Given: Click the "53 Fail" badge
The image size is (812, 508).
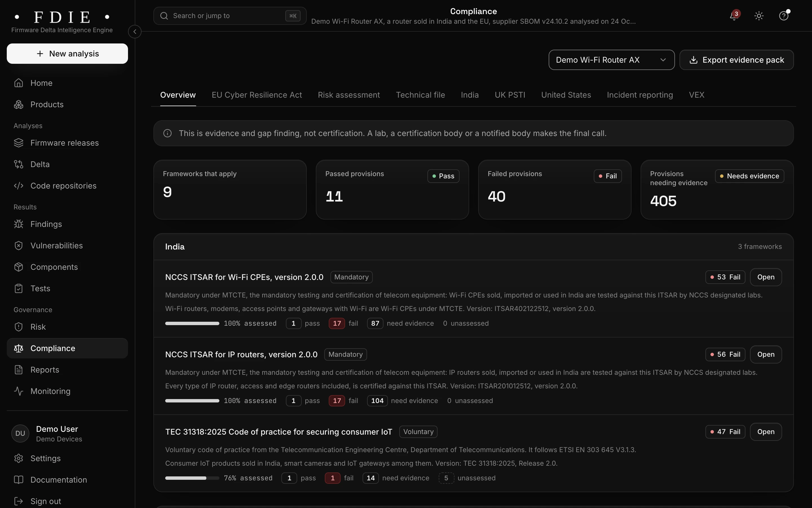Looking at the screenshot, I should [725, 277].
